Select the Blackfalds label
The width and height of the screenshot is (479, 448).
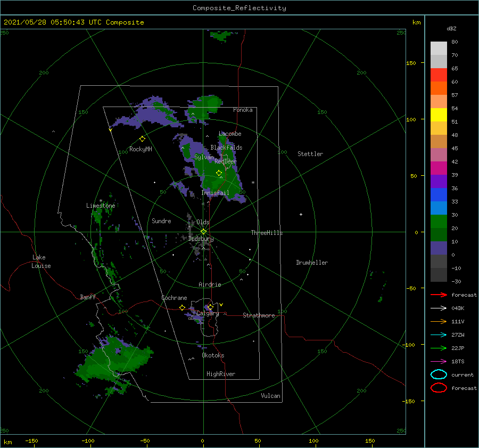[226, 148]
